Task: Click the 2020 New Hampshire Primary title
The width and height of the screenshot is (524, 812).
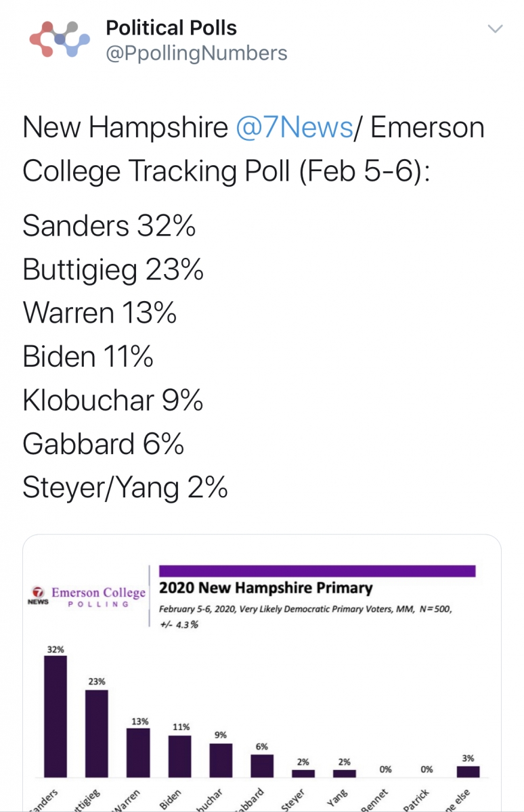Action: coord(266,588)
